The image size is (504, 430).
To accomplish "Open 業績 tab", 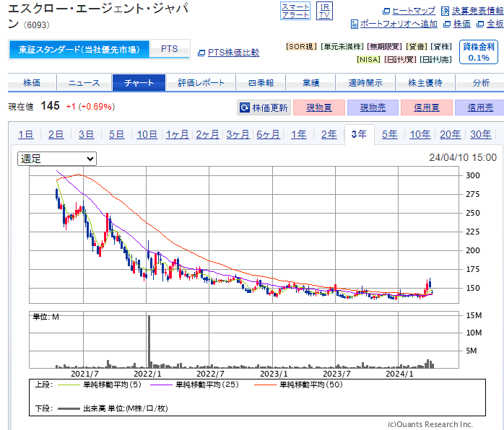I will pyautogui.click(x=310, y=83).
